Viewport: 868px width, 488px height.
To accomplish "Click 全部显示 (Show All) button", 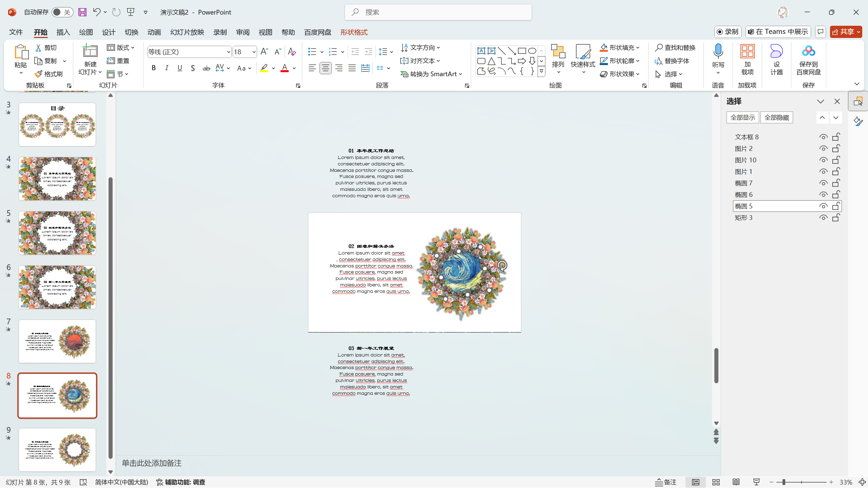I will (x=743, y=118).
